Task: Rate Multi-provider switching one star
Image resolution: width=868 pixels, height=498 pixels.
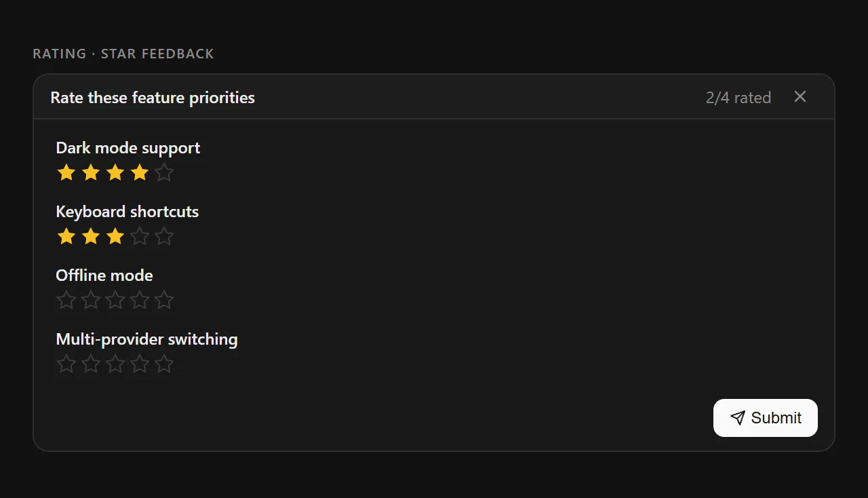Action: click(66, 364)
